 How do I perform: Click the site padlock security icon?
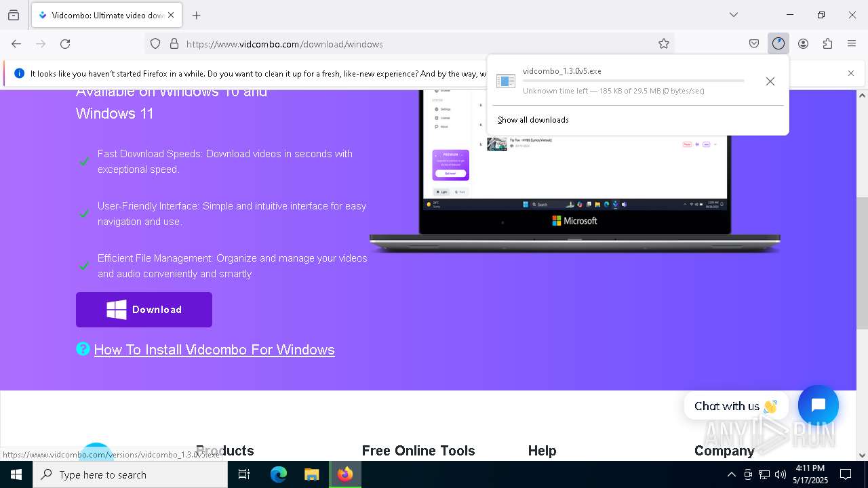tap(174, 44)
